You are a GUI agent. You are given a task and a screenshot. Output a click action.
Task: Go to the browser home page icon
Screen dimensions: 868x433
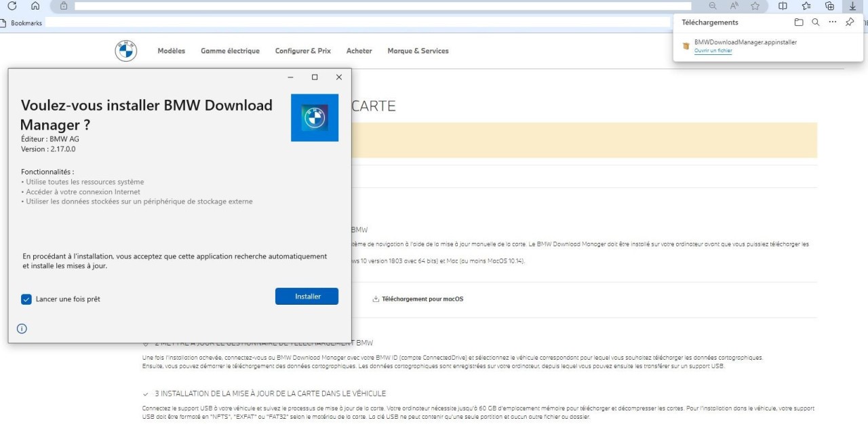click(35, 5)
